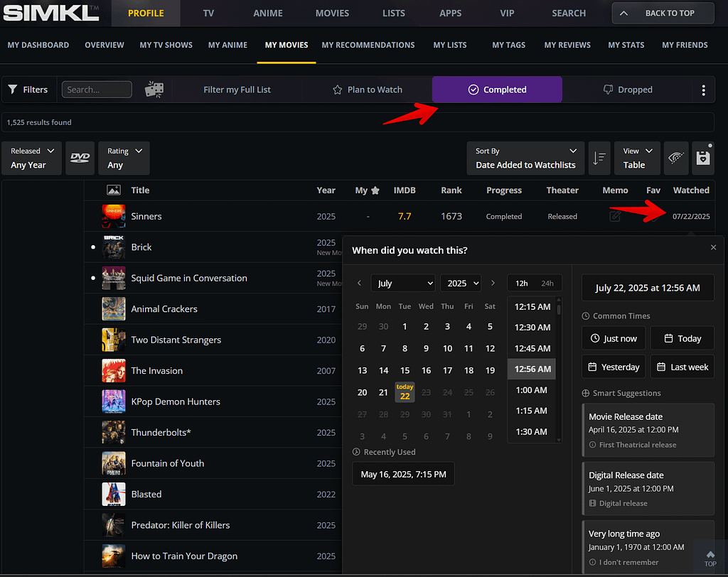
Task: Select 12h time format
Action: pyautogui.click(x=521, y=283)
